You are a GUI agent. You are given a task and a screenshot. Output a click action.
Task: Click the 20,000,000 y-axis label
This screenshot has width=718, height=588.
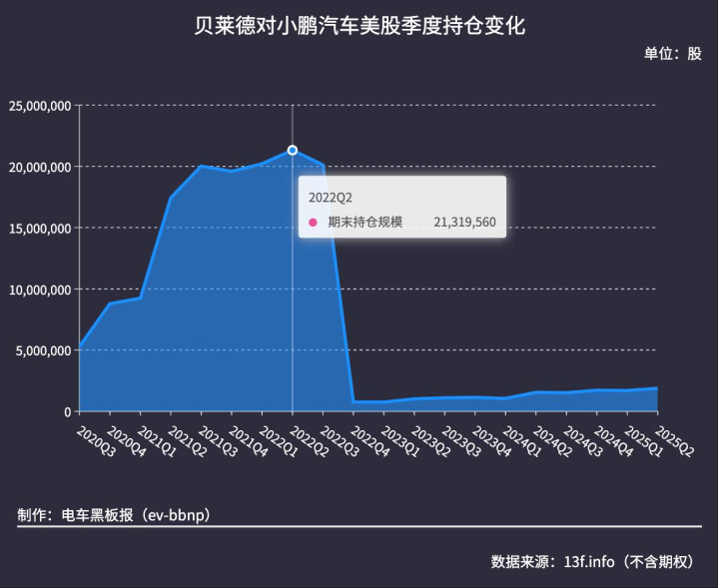(x=40, y=167)
